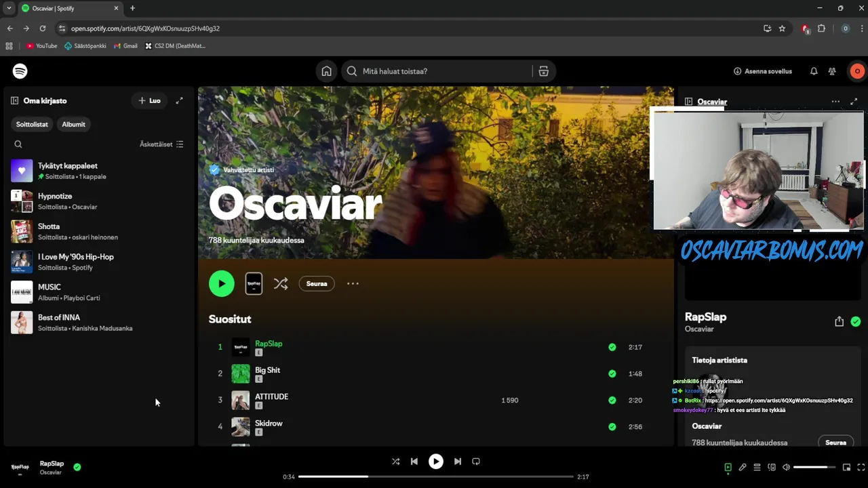Toggle saved checkmark beside RapSlap in panel
Viewport: 868px width, 488px height.
[x=856, y=321]
